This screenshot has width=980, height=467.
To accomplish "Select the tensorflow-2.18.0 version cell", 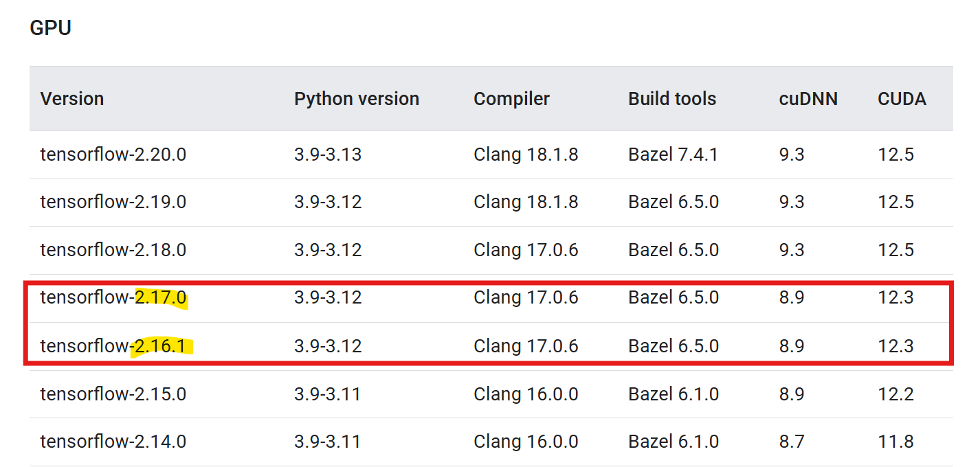I will point(113,250).
